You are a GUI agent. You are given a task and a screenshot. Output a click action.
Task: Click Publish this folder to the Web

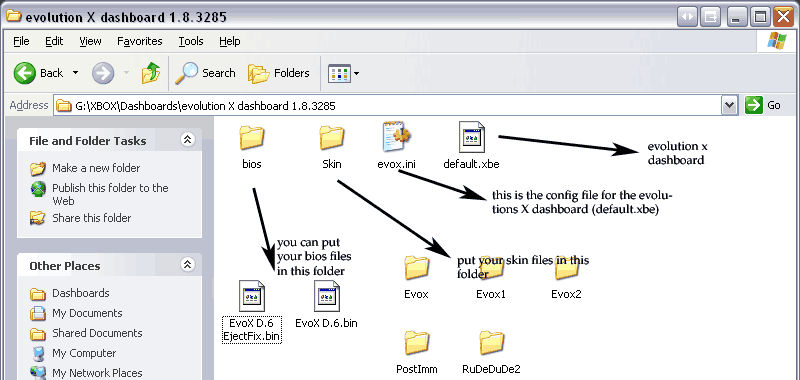pos(110,194)
